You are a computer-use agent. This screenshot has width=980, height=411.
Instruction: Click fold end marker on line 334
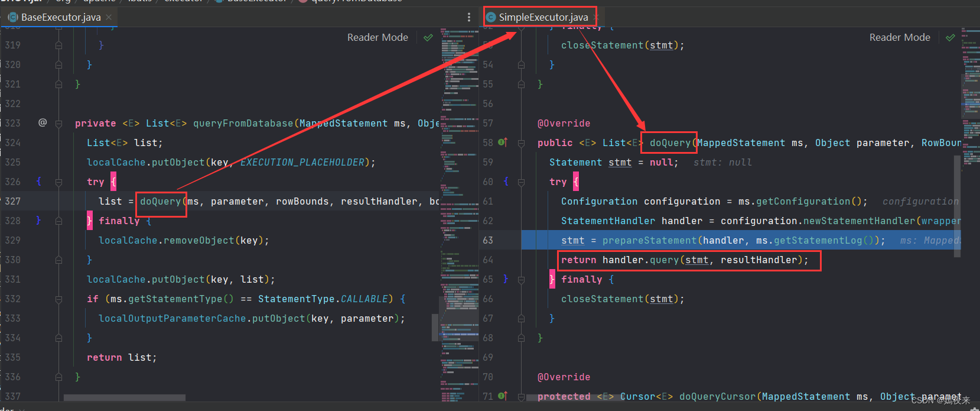point(58,338)
